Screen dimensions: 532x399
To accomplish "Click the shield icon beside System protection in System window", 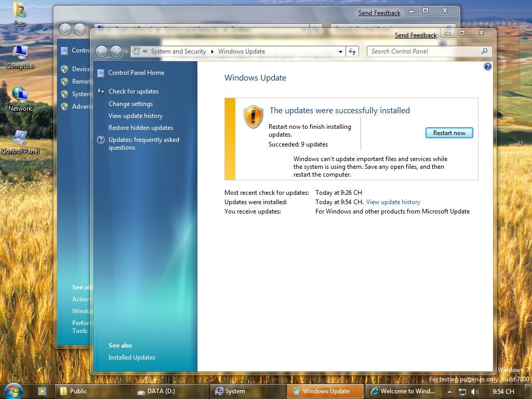I will point(64,94).
